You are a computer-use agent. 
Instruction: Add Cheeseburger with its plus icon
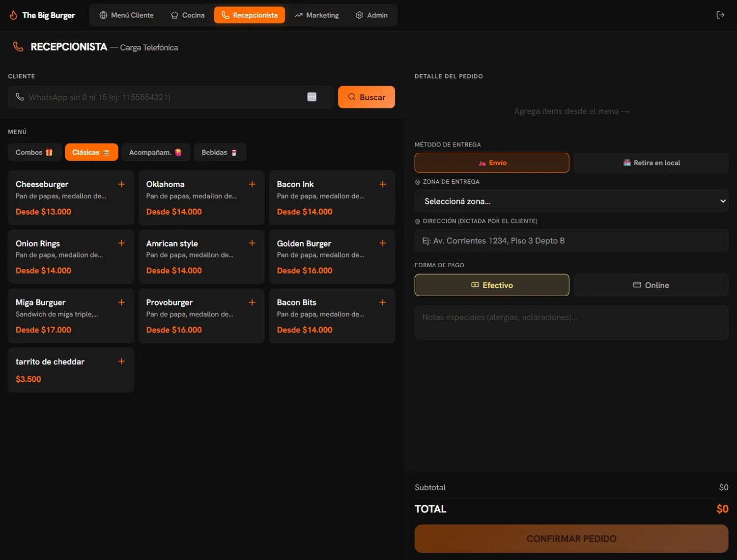point(121,184)
